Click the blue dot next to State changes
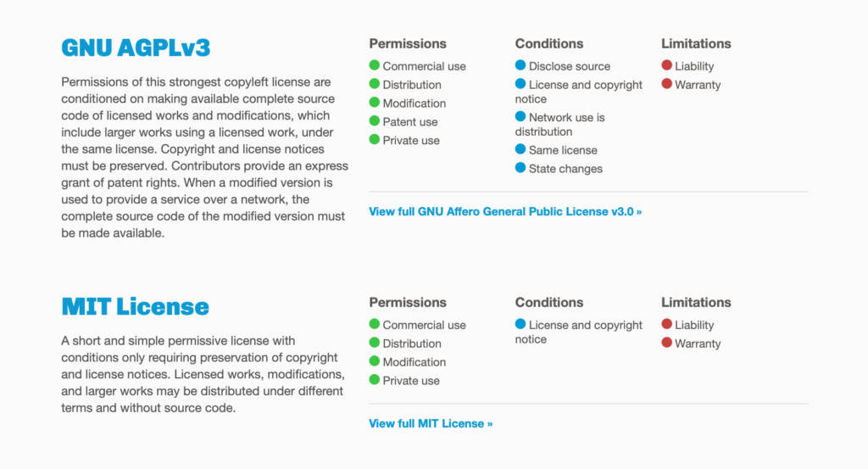Image resolution: width=868 pixels, height=469 pixels. (x=520, y=168)
